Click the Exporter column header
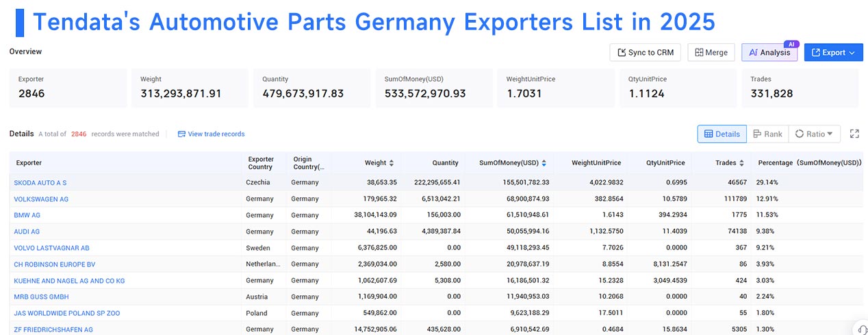This screenshot has height=335, width=868. (x=29, y=163)
